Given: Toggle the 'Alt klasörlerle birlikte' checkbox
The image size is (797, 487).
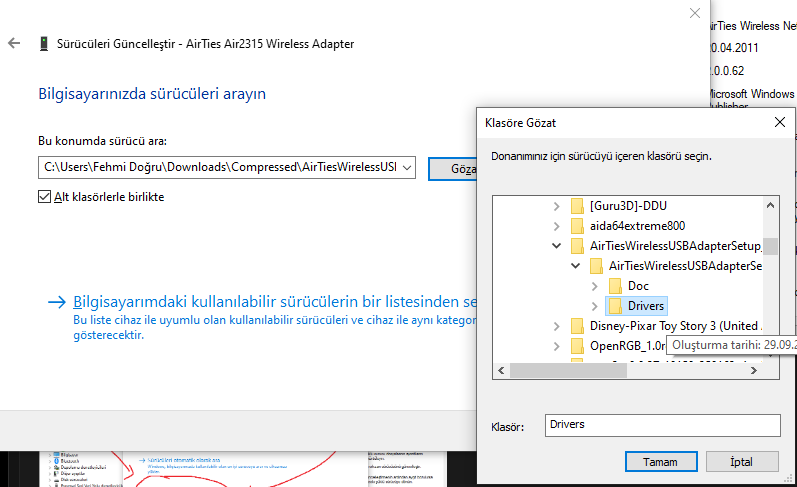Looking at the screenshot, I should coord(44,197).
